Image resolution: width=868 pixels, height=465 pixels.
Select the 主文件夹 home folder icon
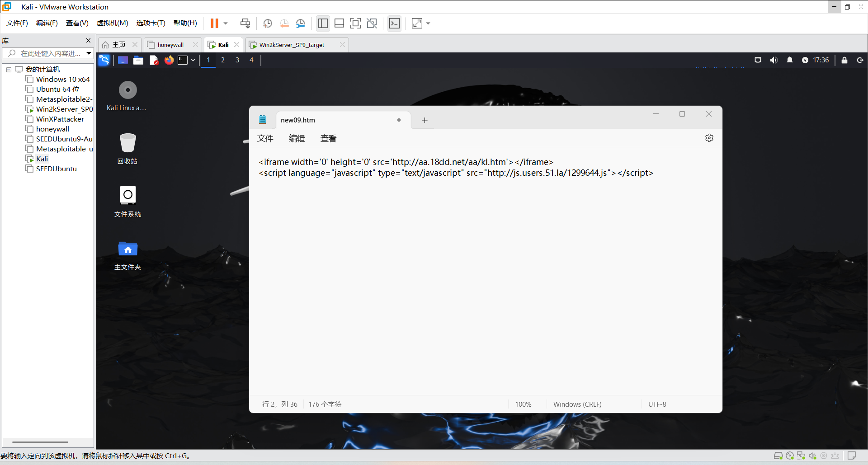click(x=127, y=255)
